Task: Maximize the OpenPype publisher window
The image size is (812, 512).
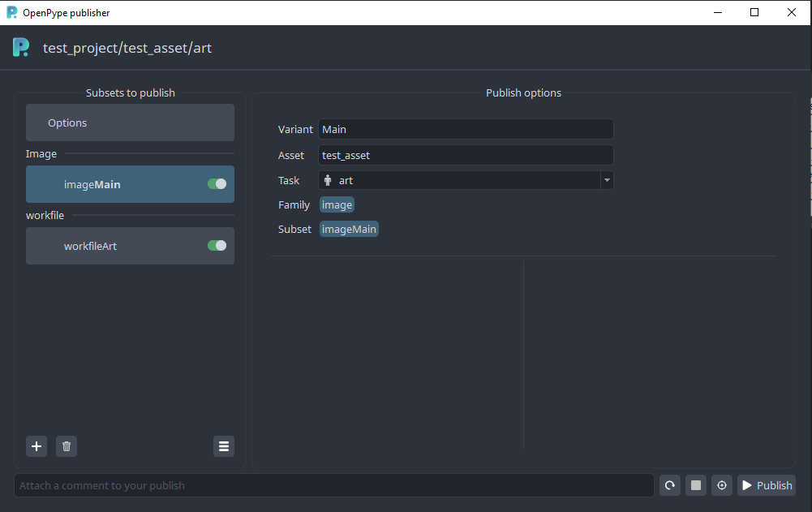Action: 754,12
